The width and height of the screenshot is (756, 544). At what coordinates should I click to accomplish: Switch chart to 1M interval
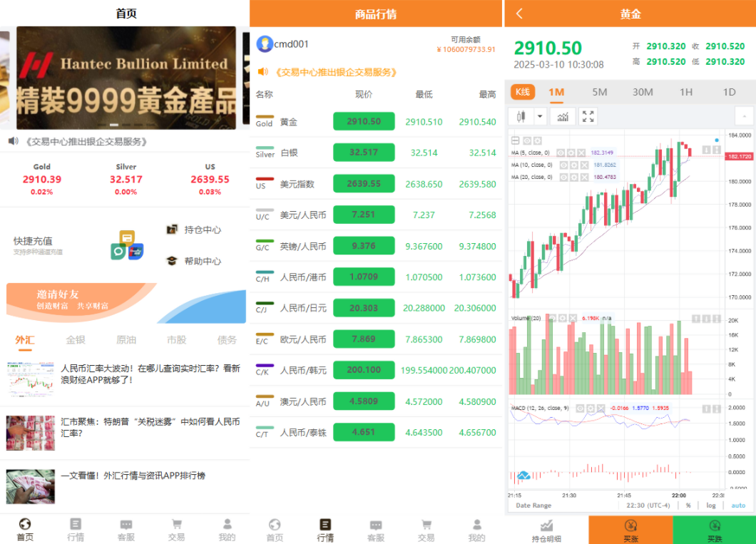click(x=556, y=92)
